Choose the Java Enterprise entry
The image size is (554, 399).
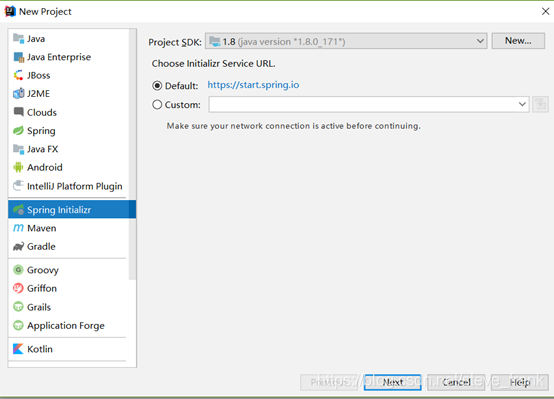tap(70, 57)
